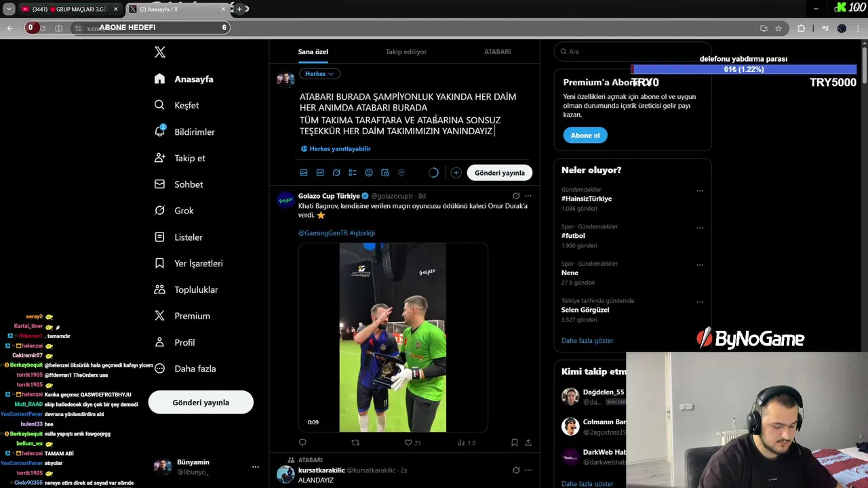The image size is (868, 488).
Task: Open more options on Golazo Cup post
Action: (528, 196)
